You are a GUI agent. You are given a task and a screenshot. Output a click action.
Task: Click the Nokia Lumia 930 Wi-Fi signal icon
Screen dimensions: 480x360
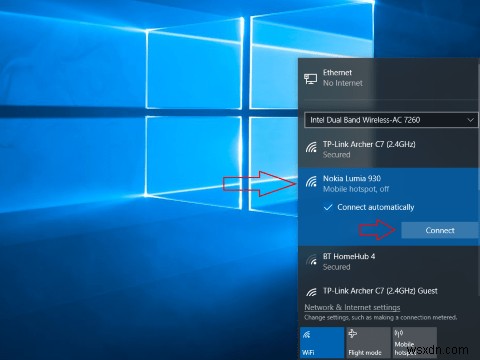click(x=311, y=182)
